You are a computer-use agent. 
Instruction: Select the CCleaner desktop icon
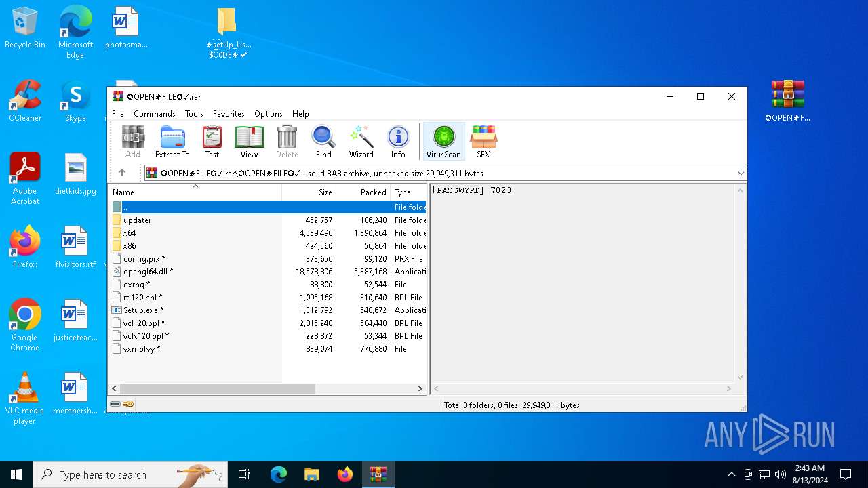click(25, 101)
